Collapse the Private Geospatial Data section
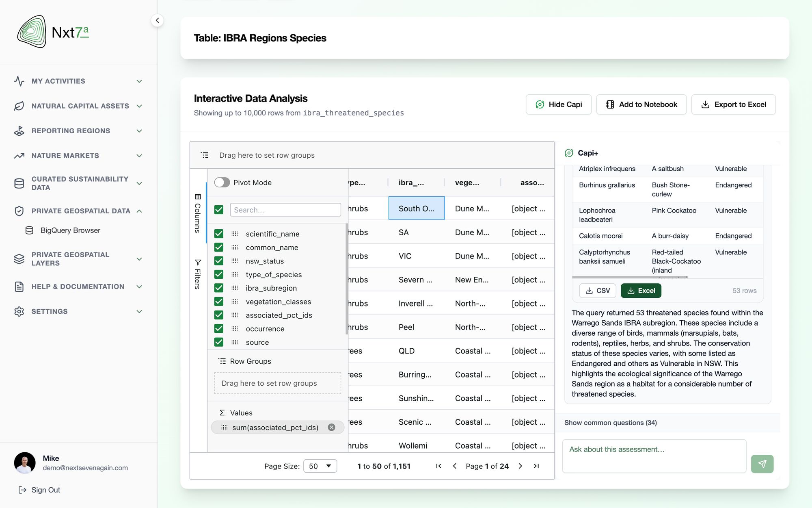Screen dimensions: 812x508 coord(78,211)
